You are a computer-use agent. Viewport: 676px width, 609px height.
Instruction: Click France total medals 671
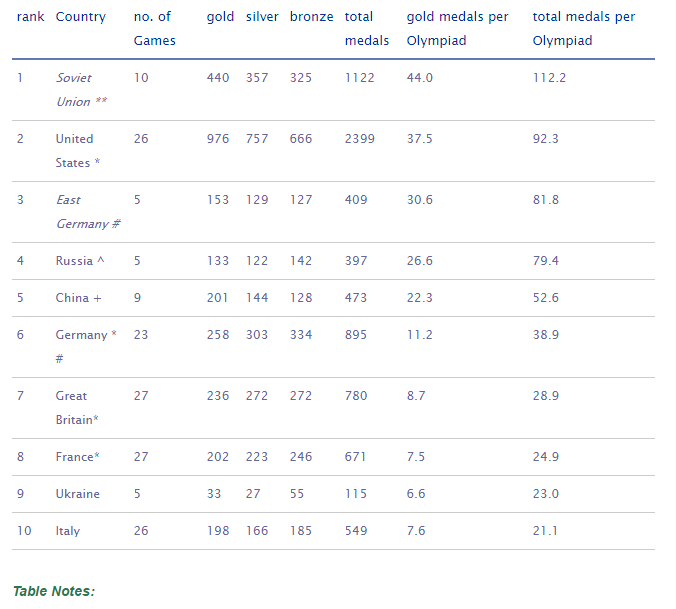[x=355, y=457]
